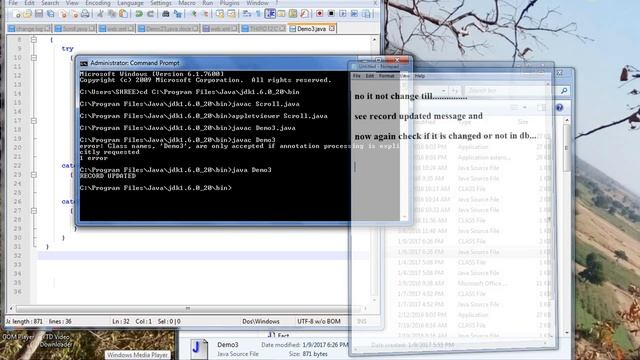Click the New file icon in Notepad++
The height and width of the screenshot is (360, 640).
[16, 14]
